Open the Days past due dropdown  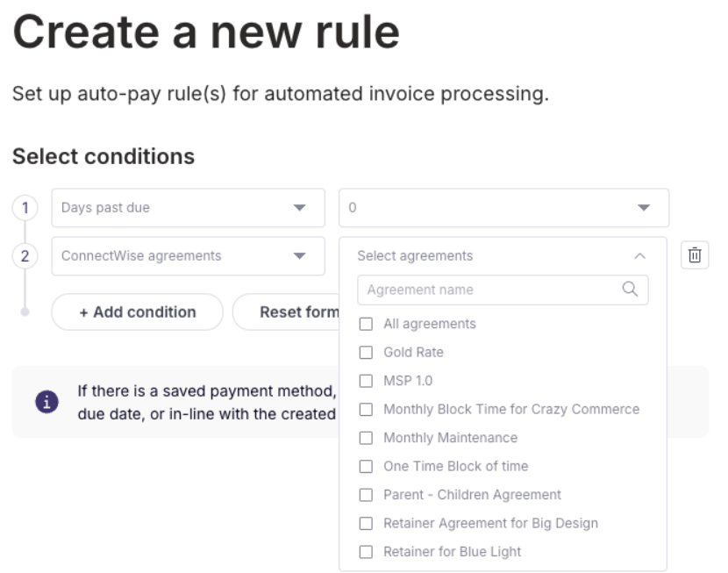tap(188, 208)
